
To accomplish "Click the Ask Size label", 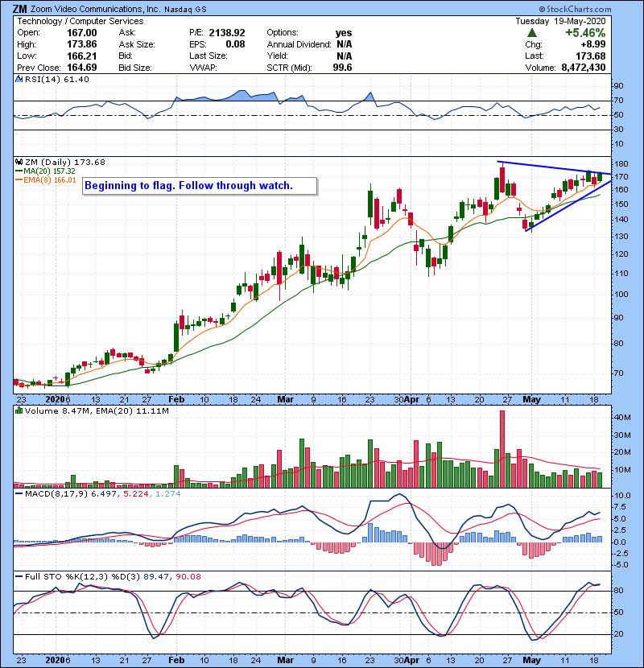I will 137,44.
